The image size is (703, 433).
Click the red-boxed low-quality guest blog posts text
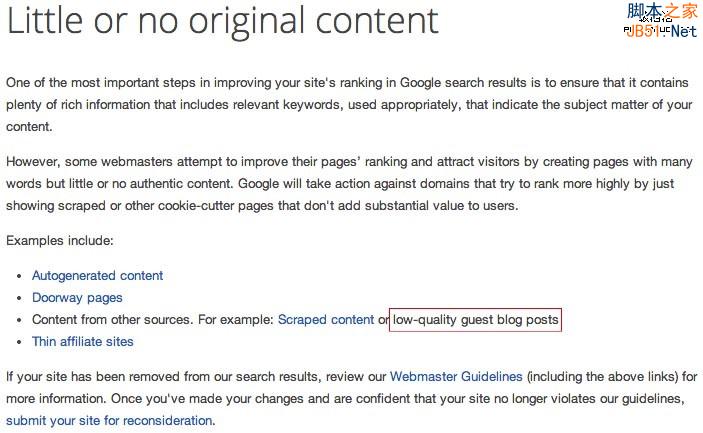pyautogui.click(x=475, y=320)
